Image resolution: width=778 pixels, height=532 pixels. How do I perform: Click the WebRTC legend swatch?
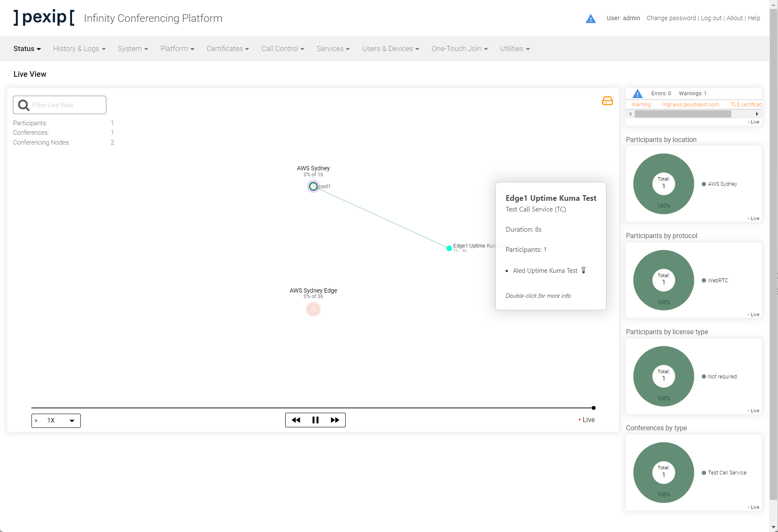point(704,281)
